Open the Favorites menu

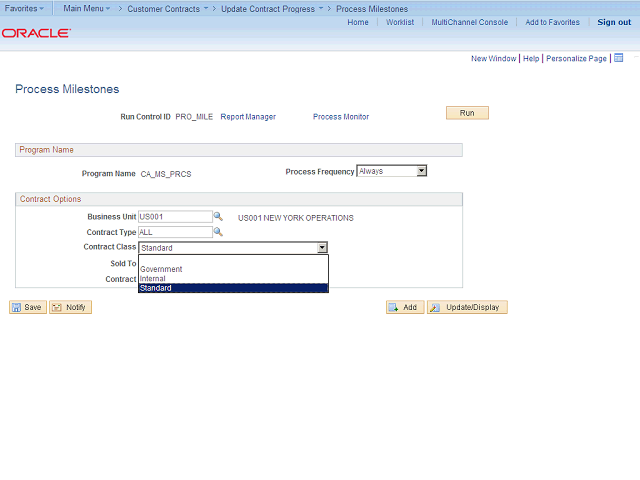click(24, 8)
